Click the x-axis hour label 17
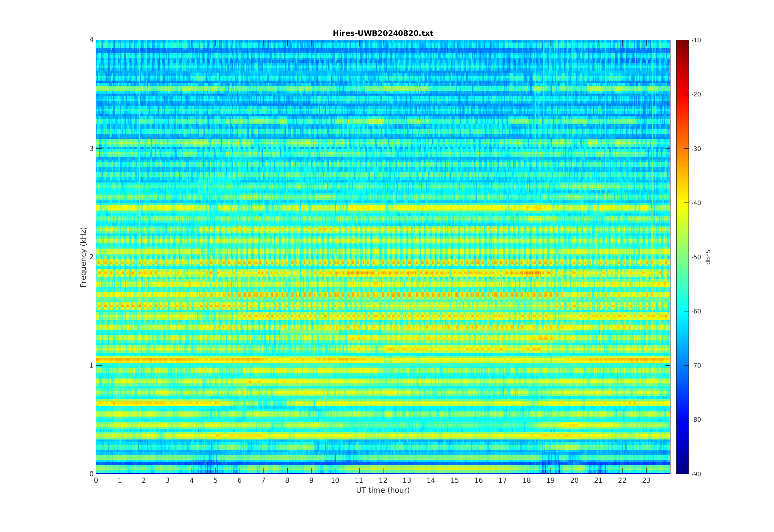 point(503,480)
